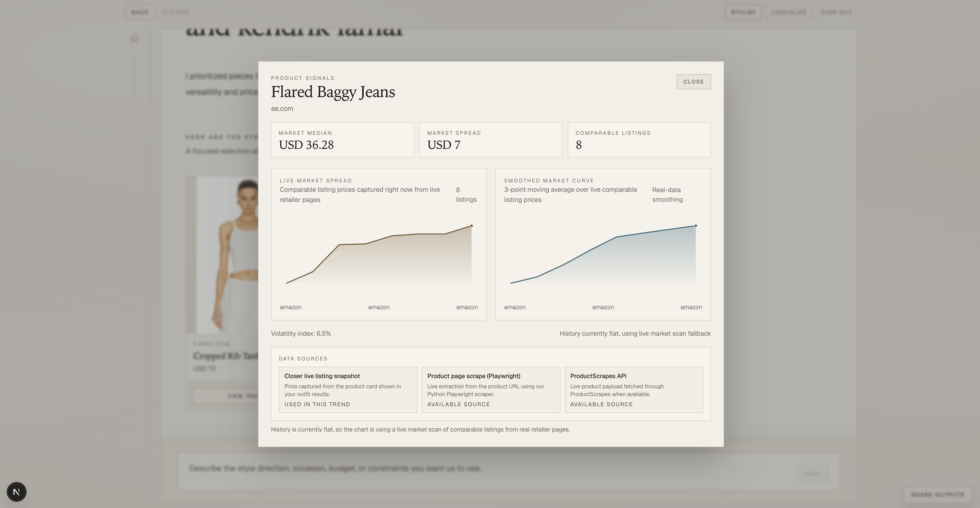This screenshot has height=508, width=980.
Task: Click the Closer live listing snapshot source
Action: (348, 390)
